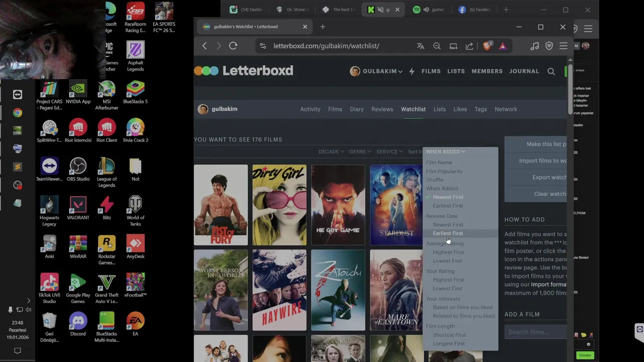Click the import format link
644x362 pixels.
click(x=549, y=285)
